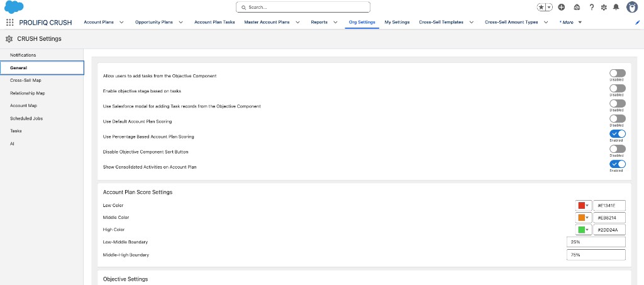Open the Opportunity Plans tab
Image resolution: width=644 pixels, height=285 pixels.
[154, 23]
